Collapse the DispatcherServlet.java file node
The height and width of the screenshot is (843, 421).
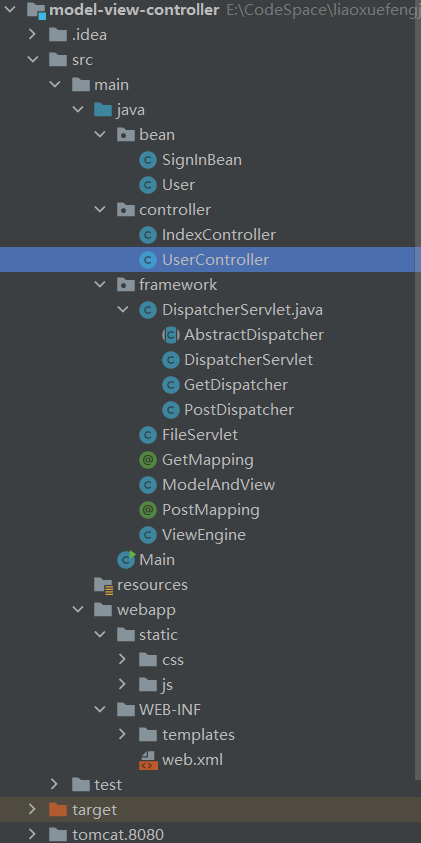pyautogui.click(x=123, y=310)
